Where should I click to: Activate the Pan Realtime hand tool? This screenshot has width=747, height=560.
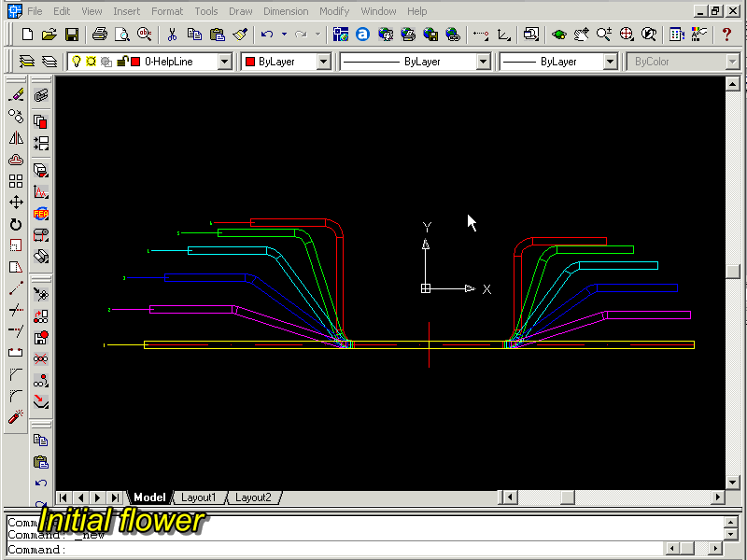(581, 35)
